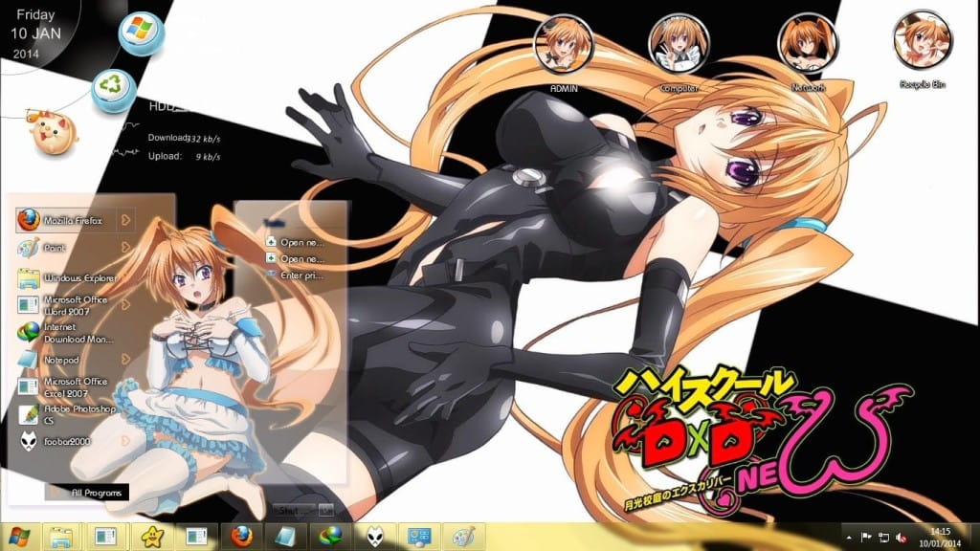Click the Friday 10 JAN date widget
The width and height of the screenshot is (980, 551).
click(x=35, y=33)
